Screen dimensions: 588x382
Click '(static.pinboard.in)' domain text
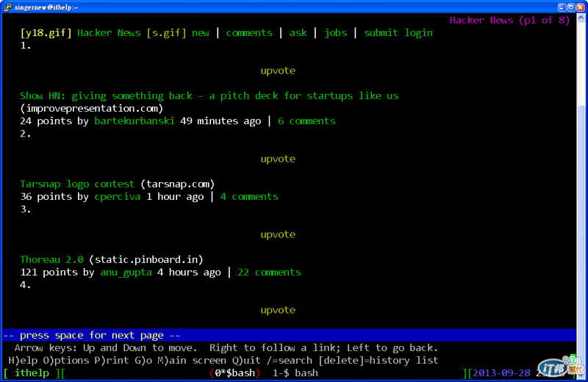pos(146,260)
